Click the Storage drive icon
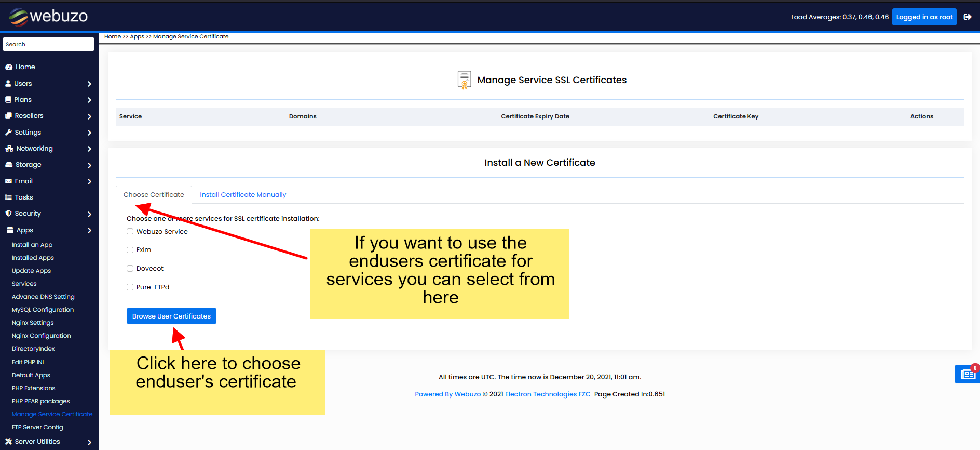980x450 pixels. pos(9,165)
